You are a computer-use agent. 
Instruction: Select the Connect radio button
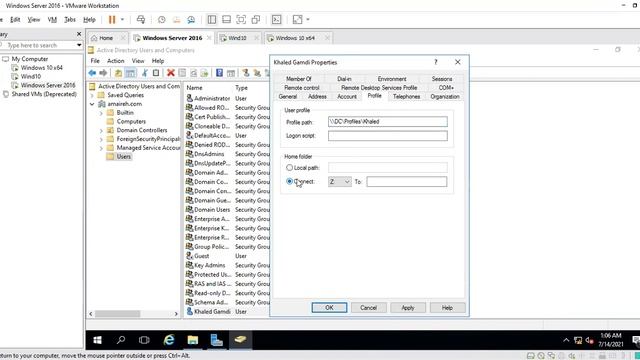click(289, 182)
